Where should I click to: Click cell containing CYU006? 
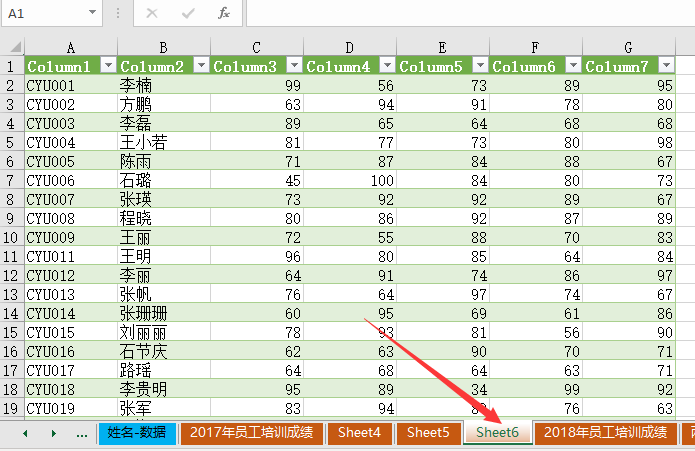tap(71, 181)
